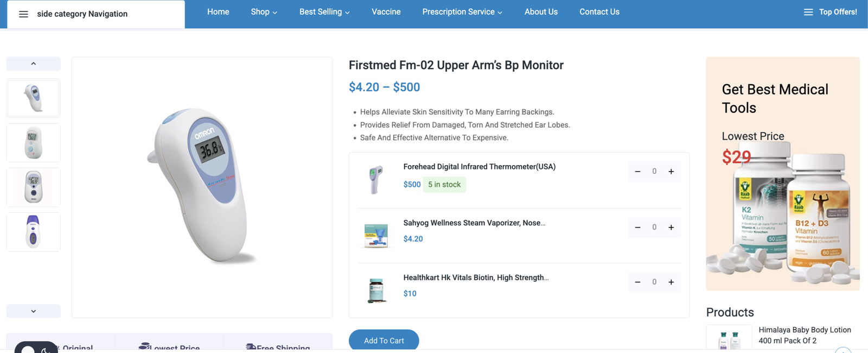Screen dimensions: 868x353
Task: Go to the Vaccine page
Action: 386,12
